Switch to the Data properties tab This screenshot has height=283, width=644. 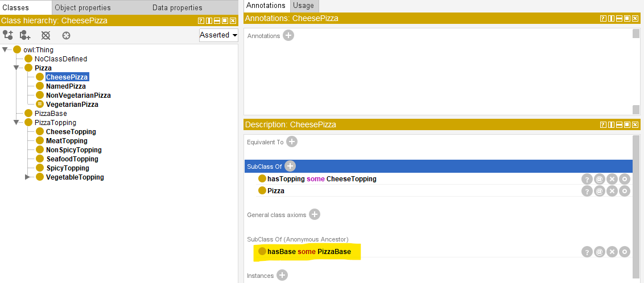click(x=177, y=7)
